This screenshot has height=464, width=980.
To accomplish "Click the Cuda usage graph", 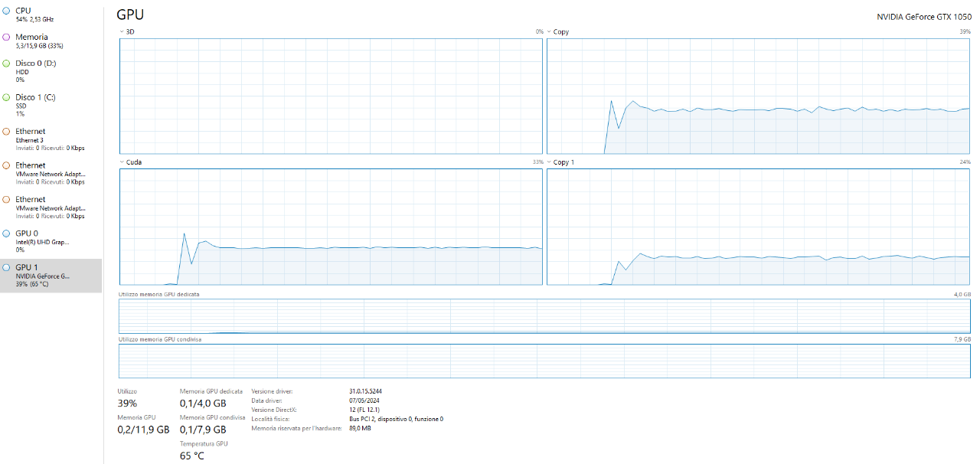I will [x=331, y=227].
